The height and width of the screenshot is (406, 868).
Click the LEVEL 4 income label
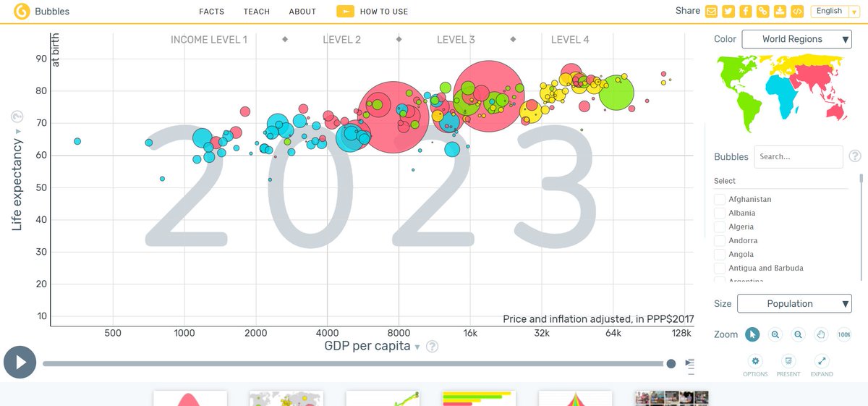(x=570, y=40)
